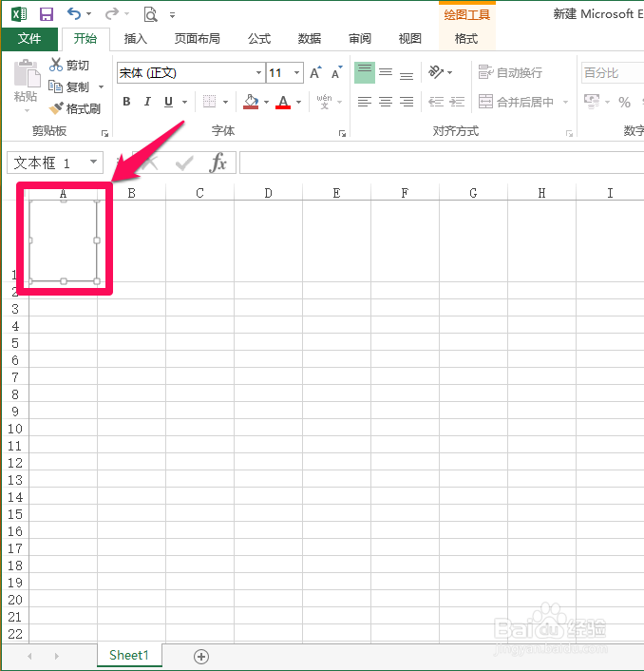Select column D header
644x671 pixels.
(x=268, y=194)
